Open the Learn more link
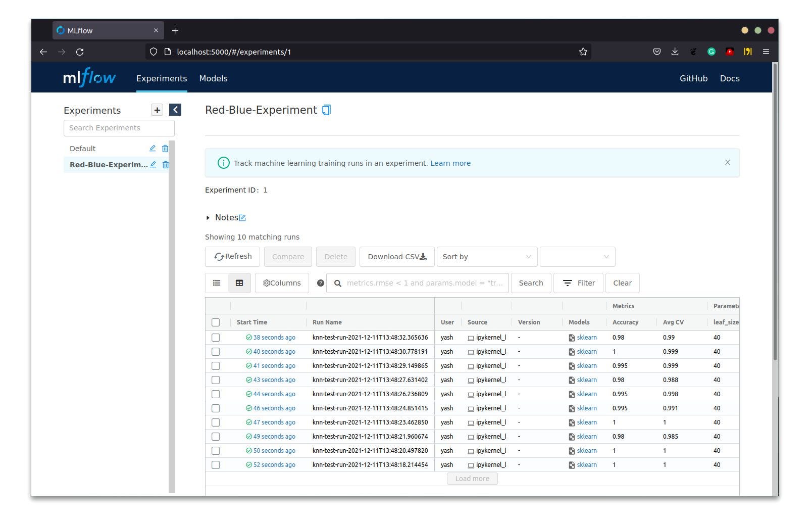The width and height of the screenshot is (812, 519). click(x=450, y=163)
